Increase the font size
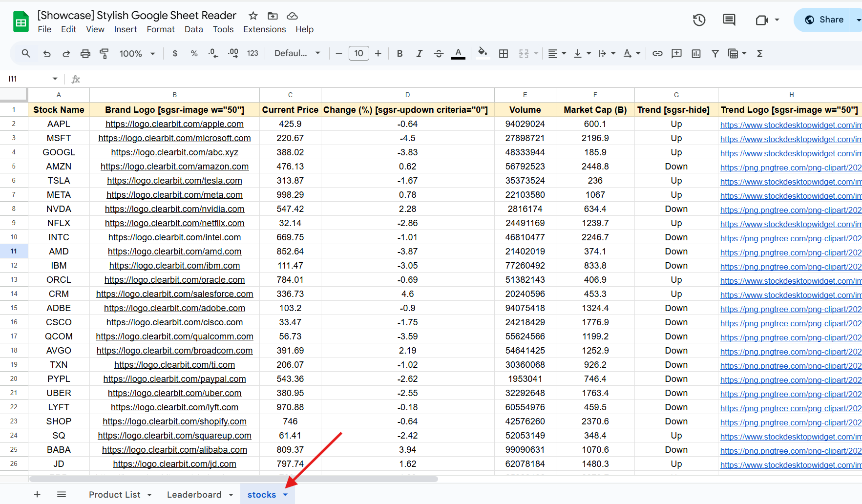 (378, 53)
